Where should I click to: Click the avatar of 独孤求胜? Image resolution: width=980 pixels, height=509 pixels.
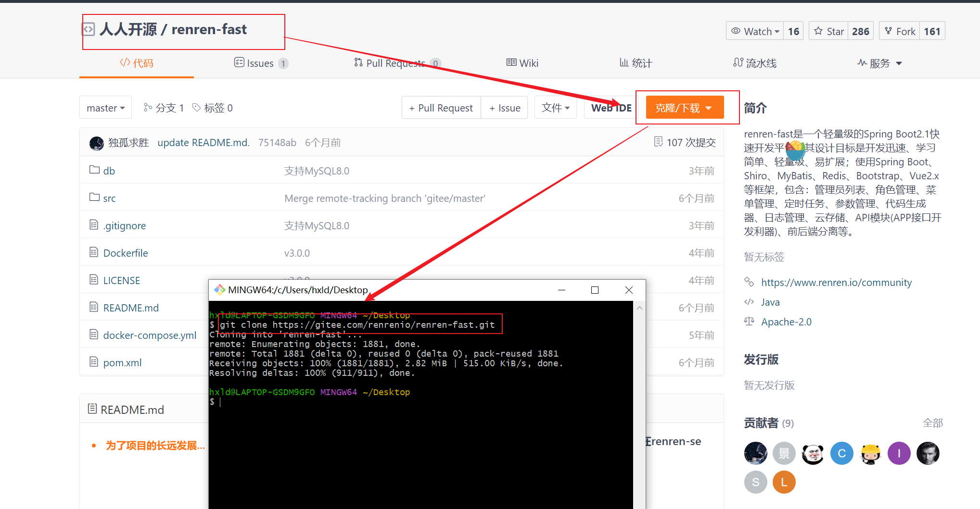click(x=97, y=143)
